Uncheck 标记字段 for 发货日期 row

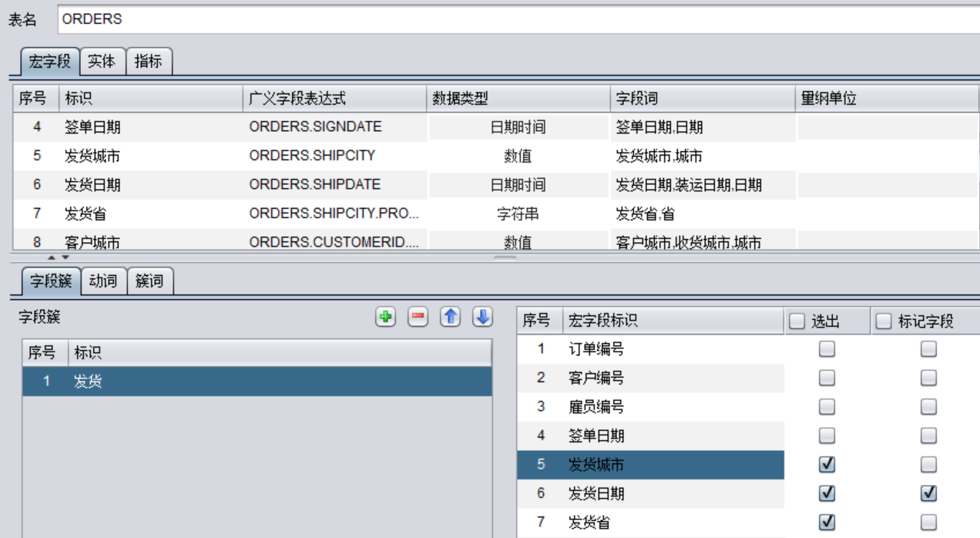pos(928,493)
